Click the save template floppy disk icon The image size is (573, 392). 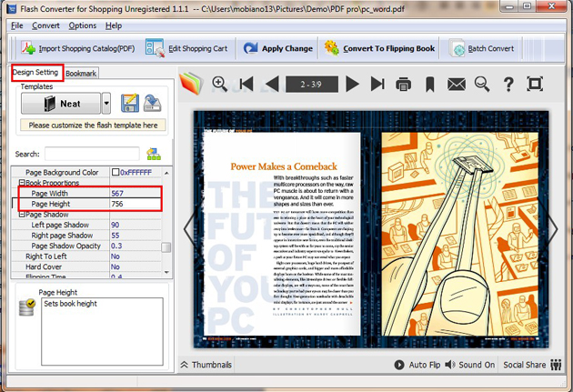point(130,103)
